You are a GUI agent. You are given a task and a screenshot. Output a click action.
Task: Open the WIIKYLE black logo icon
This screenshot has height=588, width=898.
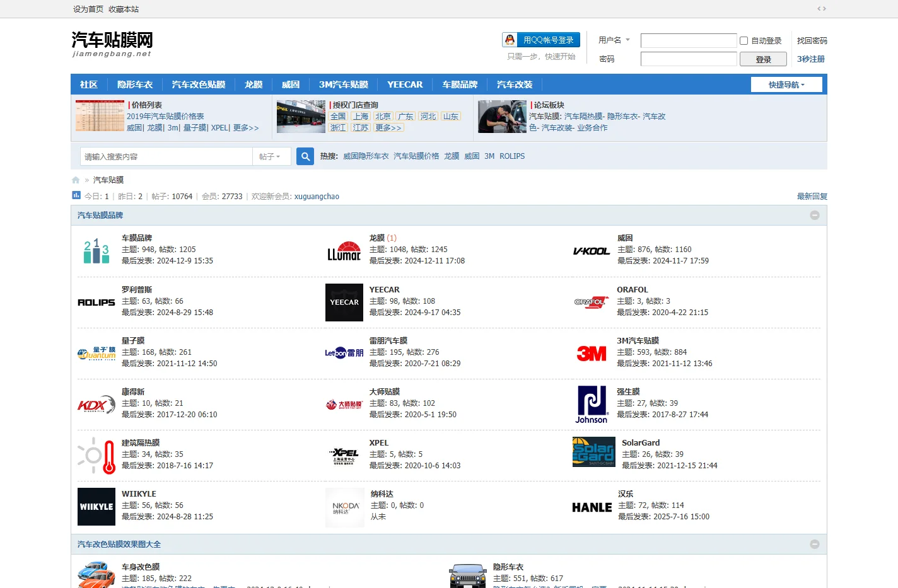coord(96,507)
